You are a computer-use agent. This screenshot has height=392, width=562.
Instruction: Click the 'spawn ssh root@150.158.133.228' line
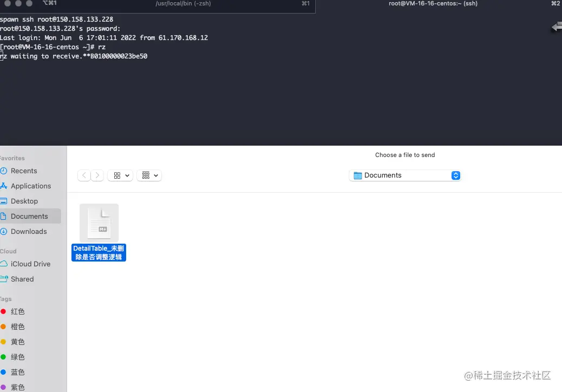57,19
